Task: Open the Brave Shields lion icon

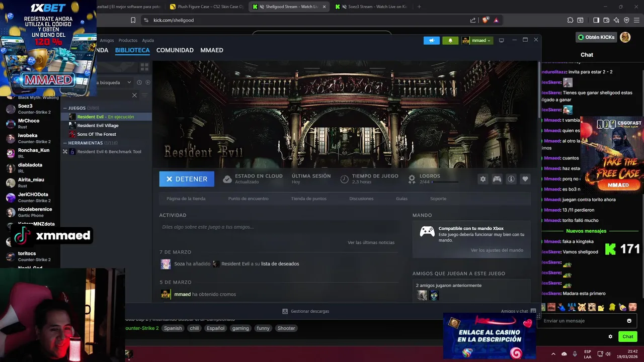Action: pos(485,20)
